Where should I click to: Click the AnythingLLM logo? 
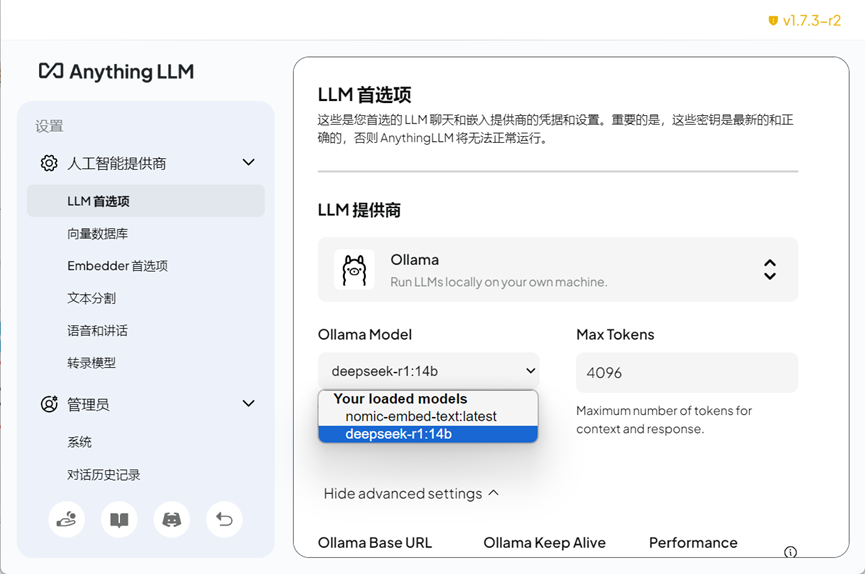tap(116, 72)
